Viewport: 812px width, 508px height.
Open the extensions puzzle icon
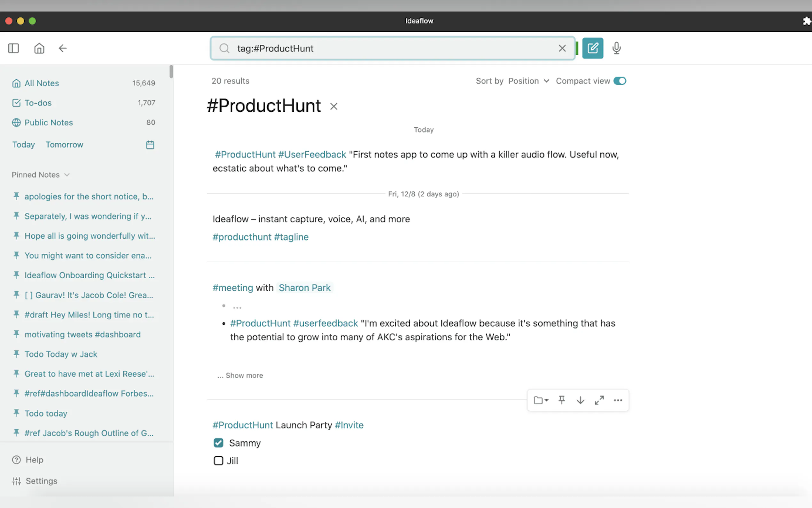click(x=807, y=21)
